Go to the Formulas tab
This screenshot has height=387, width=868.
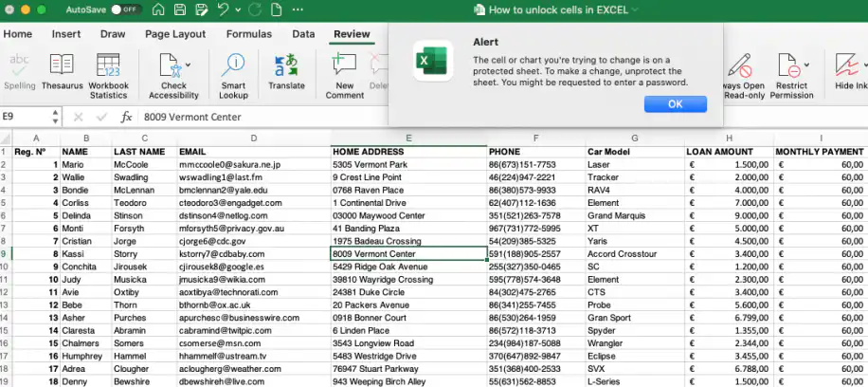[249, 34]
